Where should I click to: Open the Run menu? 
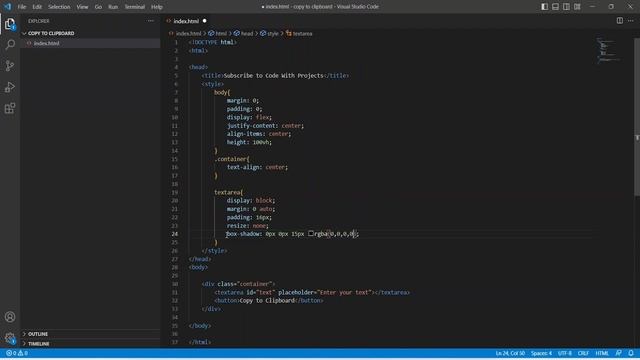point(113,7)
